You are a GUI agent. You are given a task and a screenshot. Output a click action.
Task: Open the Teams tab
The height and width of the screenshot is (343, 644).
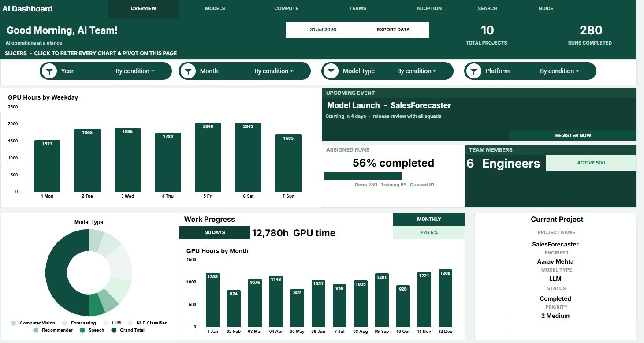pyautogui.click(x=357, y=8)
